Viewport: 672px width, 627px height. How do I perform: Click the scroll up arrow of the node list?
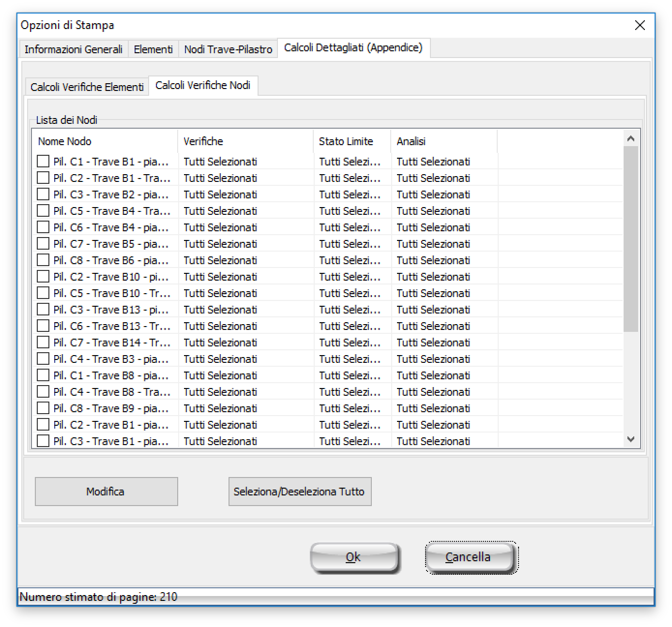(x=630, y=139)
